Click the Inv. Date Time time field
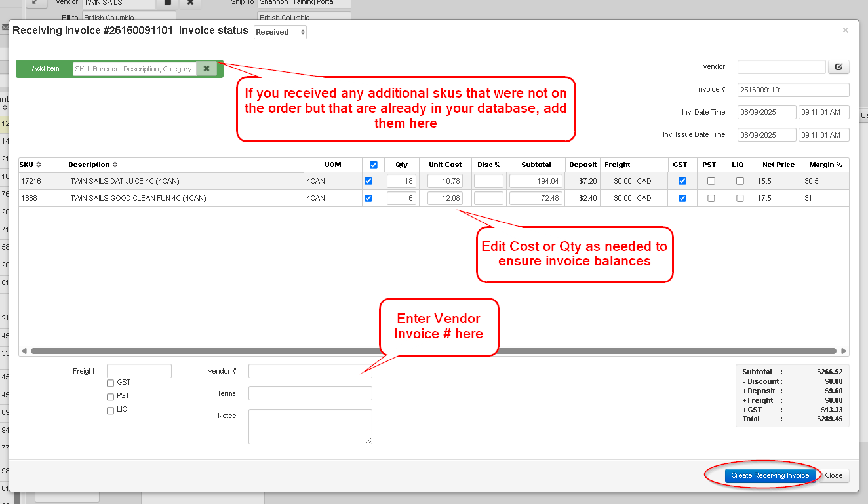 coord(823,112)
